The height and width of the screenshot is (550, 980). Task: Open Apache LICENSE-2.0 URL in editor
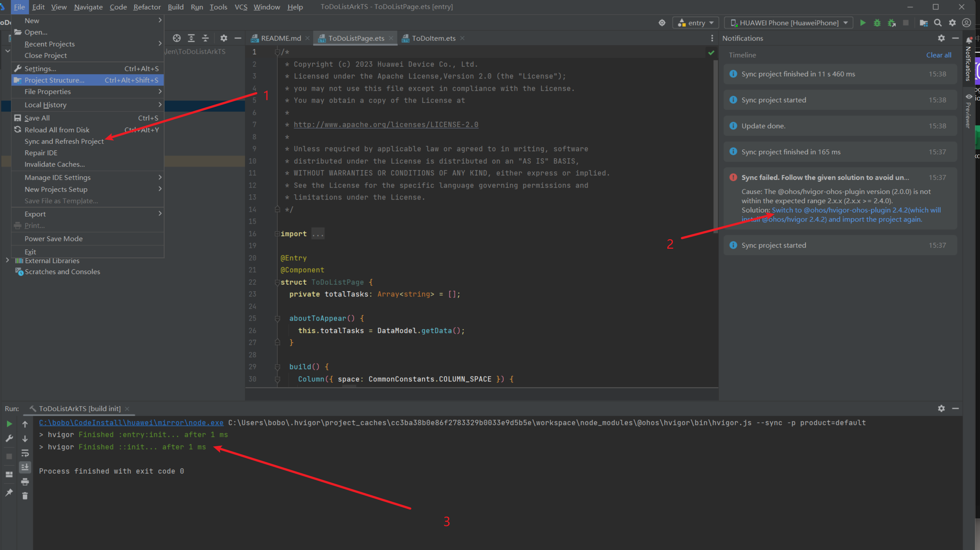tap(386, 124)
